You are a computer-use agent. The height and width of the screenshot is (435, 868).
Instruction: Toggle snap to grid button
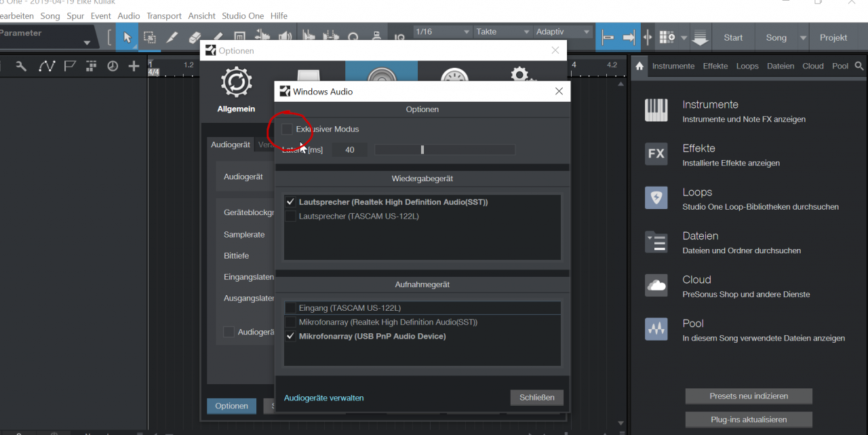coord(607,37)
